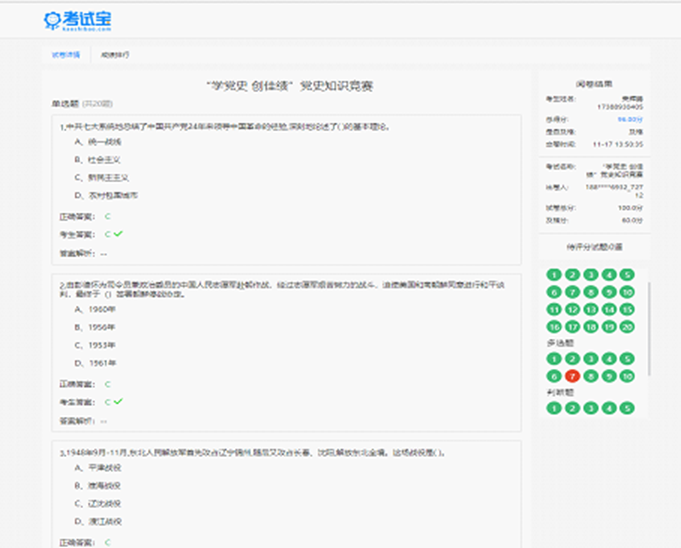This screenshot has height=548, width=681.
Task: Open multi-choice question 10 circle
Action: 627,376
